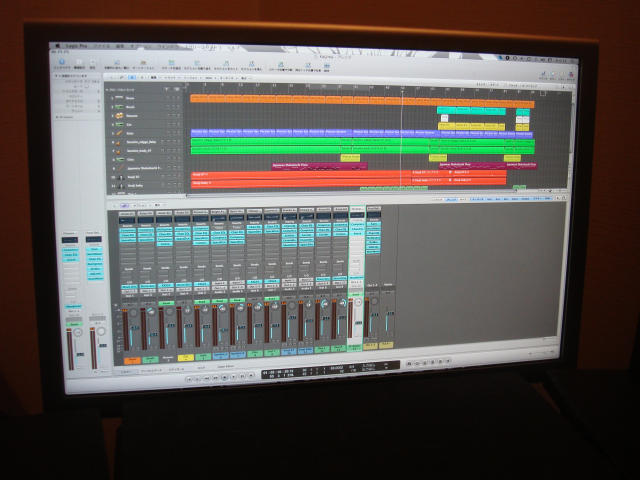Viewport: 640px width, 480px height.
Task: Toggle the last mode button right of the LCD
Action: tap(448, 361)
